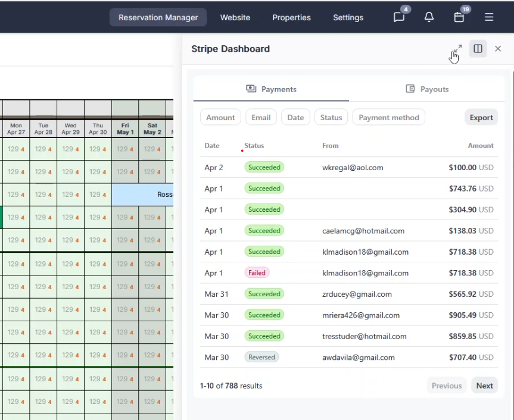514x420 pixels.
Task: Open the chat messages icon
Action: 399,17
